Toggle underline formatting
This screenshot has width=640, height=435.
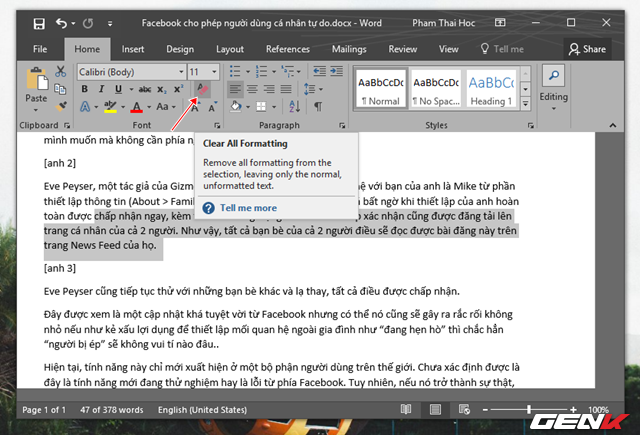click(118, 89)
